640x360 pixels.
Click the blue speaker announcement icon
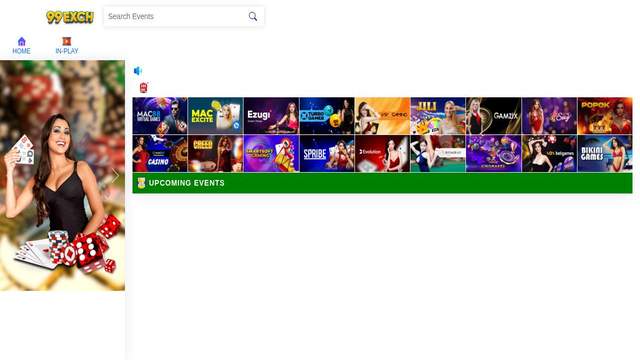[x=138, y=71]
